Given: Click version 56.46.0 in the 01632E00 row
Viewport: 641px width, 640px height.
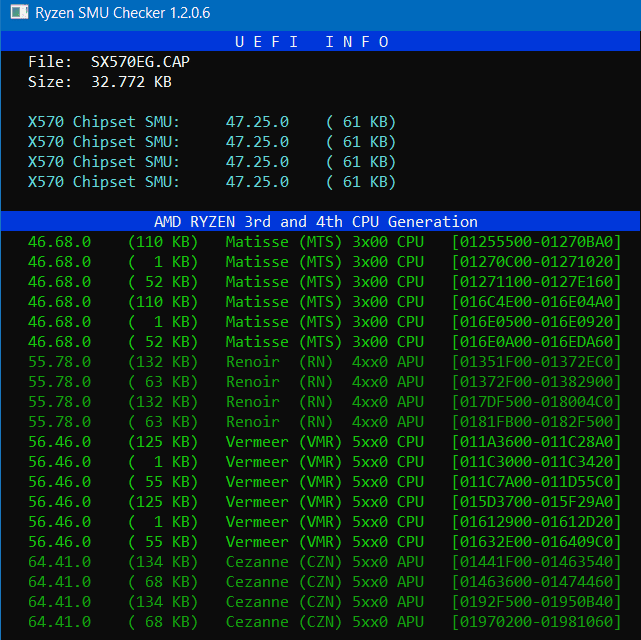Looking at the screenshot, I should 59,542.
